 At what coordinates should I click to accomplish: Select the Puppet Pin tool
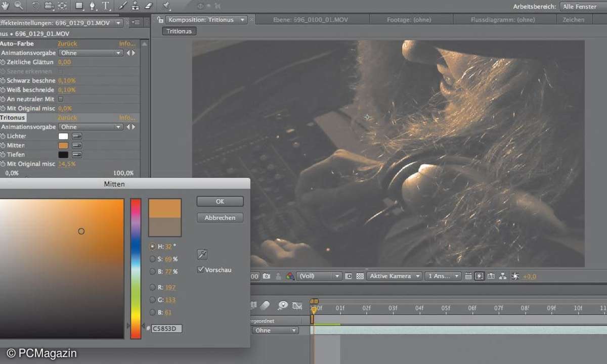(x=166, y=6)
